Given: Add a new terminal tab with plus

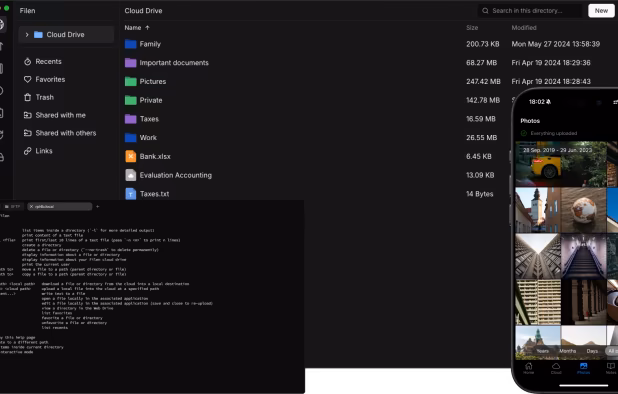Looking at the screenshot, I should click(x=98, y=206).
